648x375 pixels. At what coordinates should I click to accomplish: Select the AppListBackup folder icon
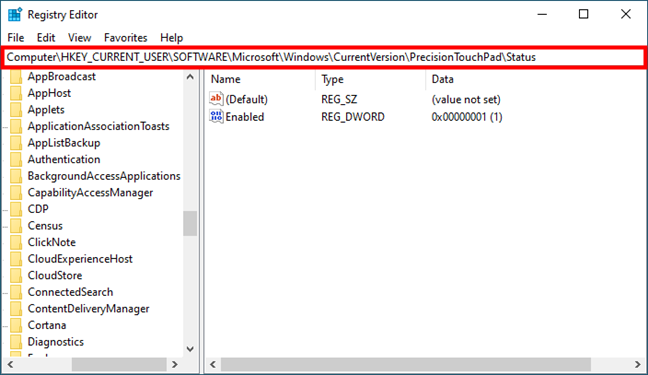pyautogui.click(x=16, y=143)
